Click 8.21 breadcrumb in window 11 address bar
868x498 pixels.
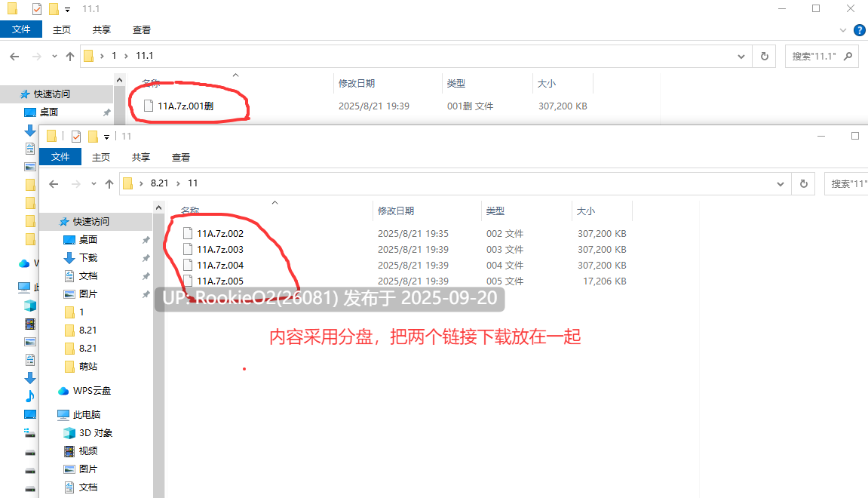click(159, 183)
